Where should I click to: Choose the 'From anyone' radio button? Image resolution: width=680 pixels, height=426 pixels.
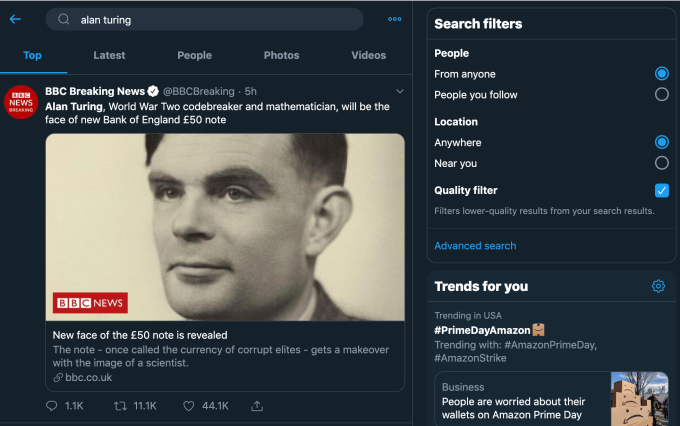(x=661, y=74)
